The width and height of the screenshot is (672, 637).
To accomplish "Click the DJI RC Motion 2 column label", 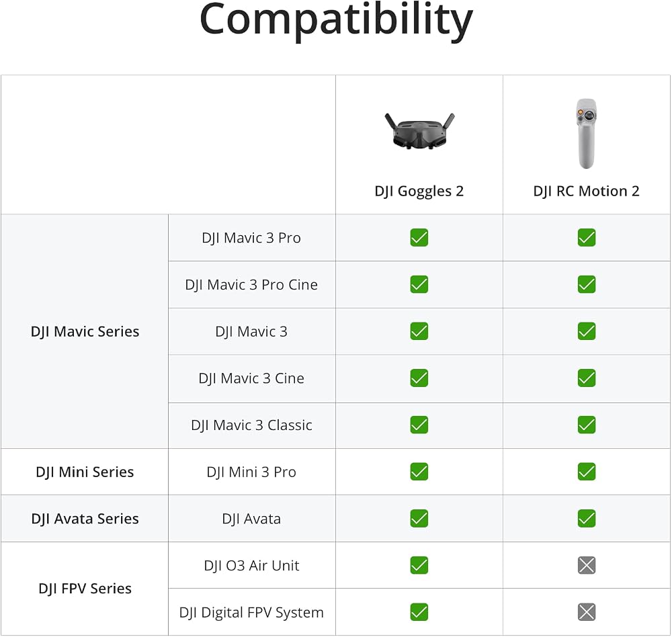I will point(586,192).
